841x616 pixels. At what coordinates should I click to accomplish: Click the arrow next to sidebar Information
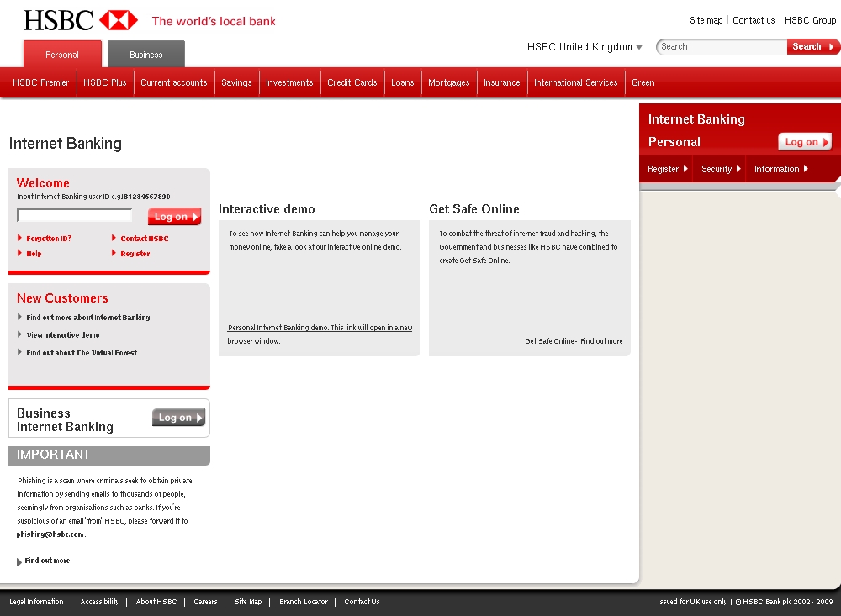[x=806, y=169]
